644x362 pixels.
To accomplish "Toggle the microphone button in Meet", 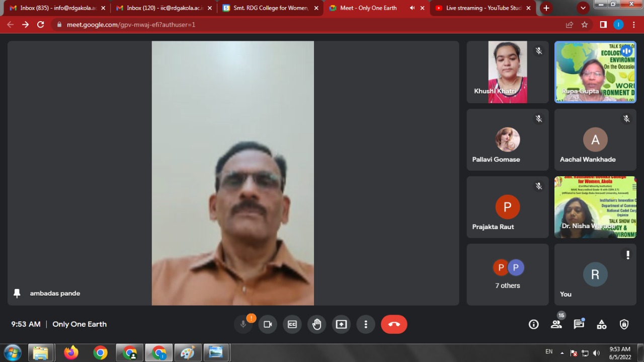I will tap(244, 324).
